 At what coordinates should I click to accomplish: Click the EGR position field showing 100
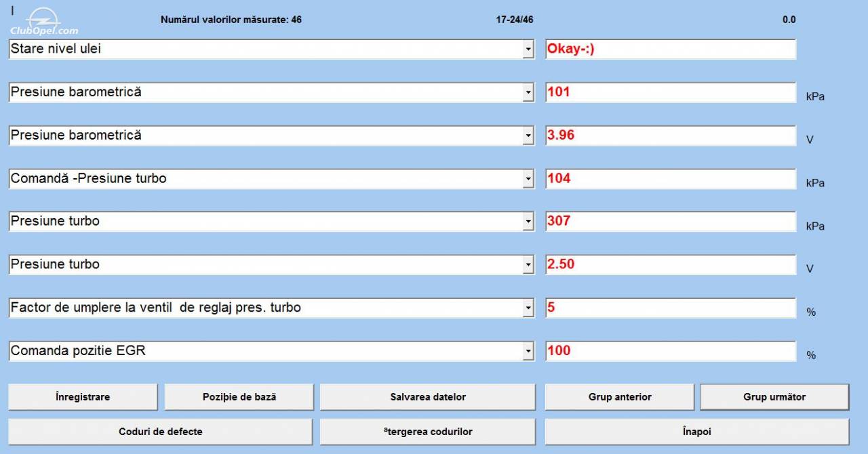(x=671, y=352)
